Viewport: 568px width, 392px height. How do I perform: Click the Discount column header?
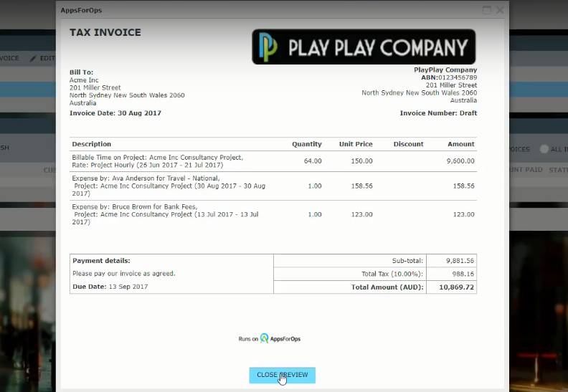(408, 144)
